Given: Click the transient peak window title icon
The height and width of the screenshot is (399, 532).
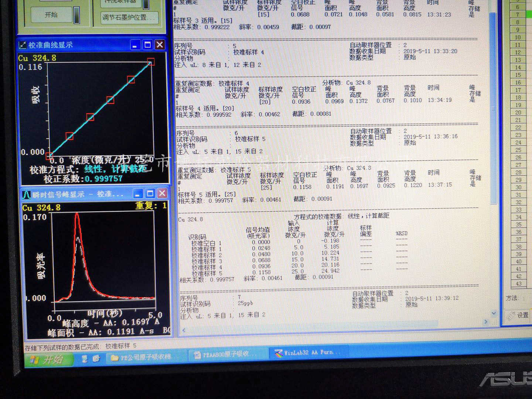Looking at the screenshot, I should pyautogui.click(x=26, y=194).
